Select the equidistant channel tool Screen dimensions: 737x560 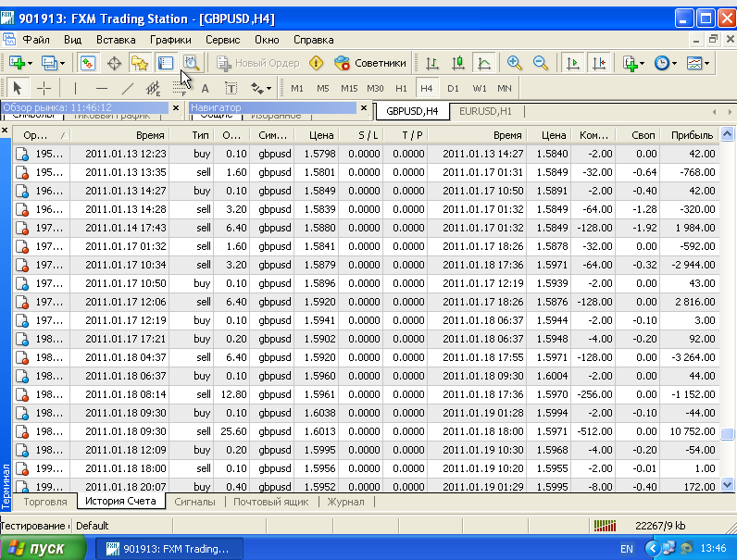pos(153,88)
